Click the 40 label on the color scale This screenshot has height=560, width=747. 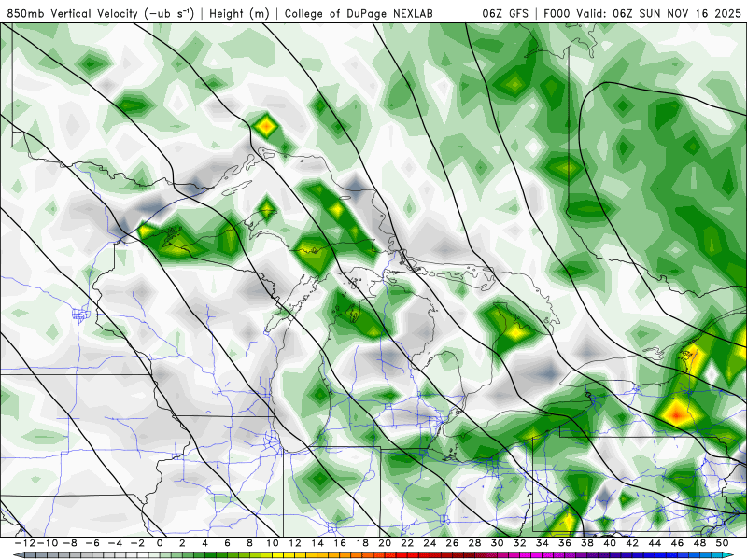click(610, 543)
